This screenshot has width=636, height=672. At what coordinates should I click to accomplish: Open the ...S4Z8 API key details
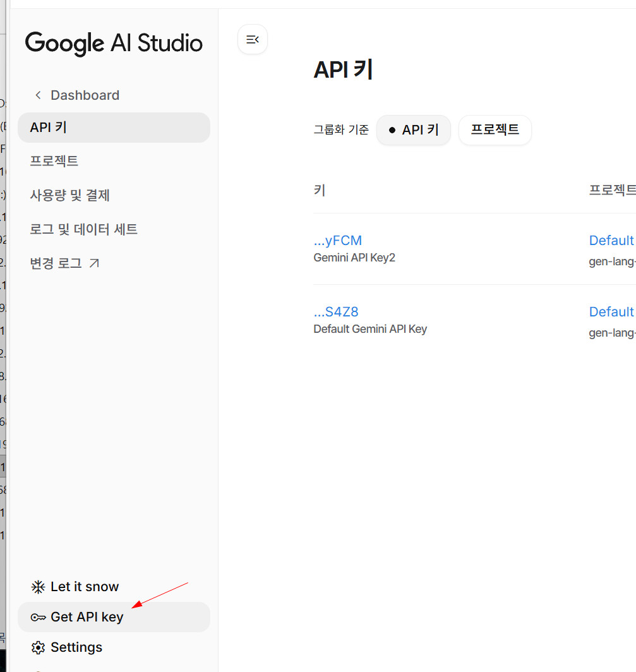tap(336, 312)
